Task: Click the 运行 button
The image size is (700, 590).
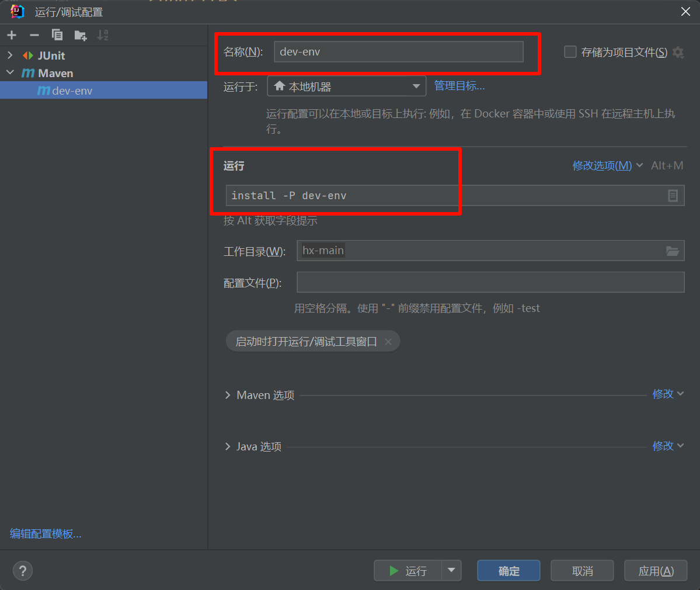Action: [x=408, y=571]
